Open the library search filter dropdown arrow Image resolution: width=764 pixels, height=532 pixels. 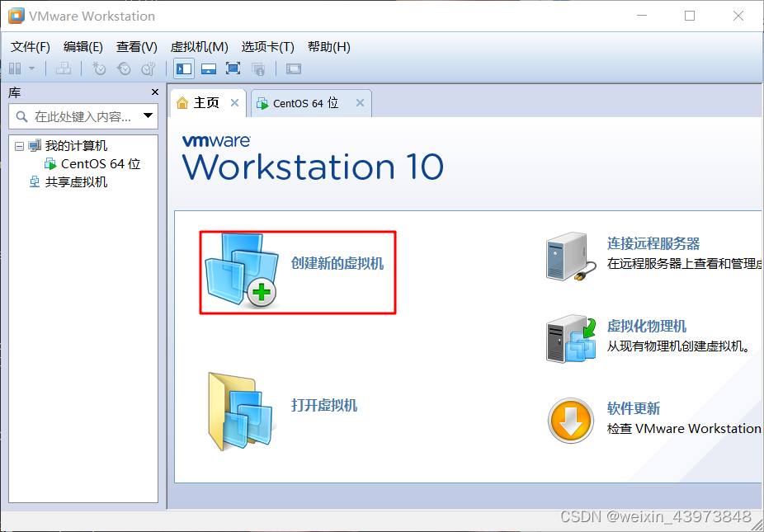[148, 116]
